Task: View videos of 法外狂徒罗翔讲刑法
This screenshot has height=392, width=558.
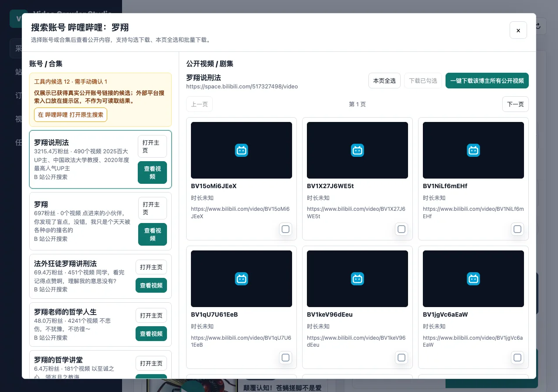Action: (151, 285)
